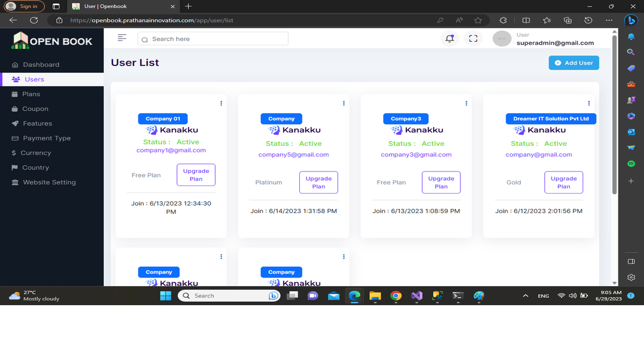
Task: Click the Bing Copilot icon in the browser toolbar
Action: [x=631, y=20]
